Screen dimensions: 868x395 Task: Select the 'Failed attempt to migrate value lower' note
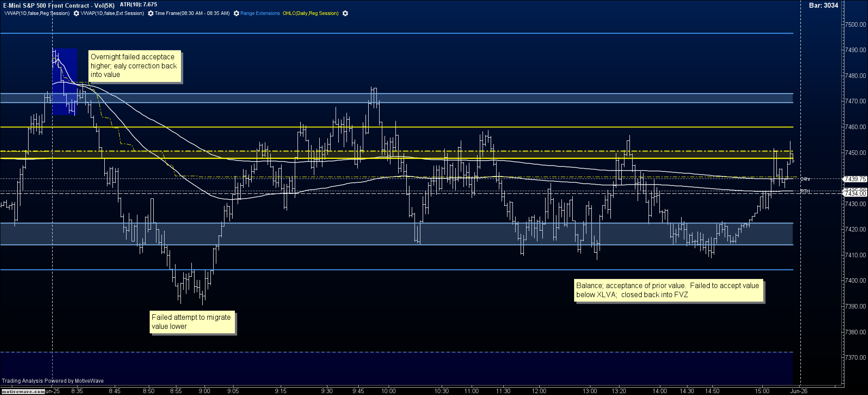192,322
